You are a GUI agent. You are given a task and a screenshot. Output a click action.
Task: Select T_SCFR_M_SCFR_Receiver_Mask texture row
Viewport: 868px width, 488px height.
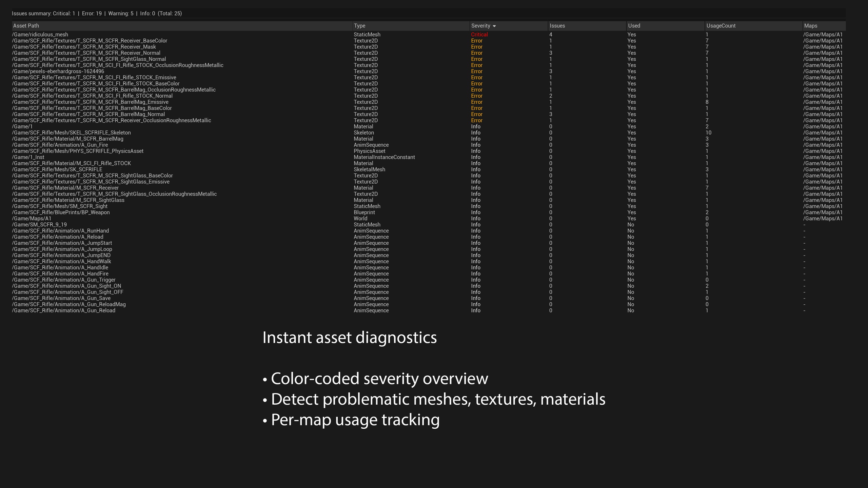click(x=429, y=47)
